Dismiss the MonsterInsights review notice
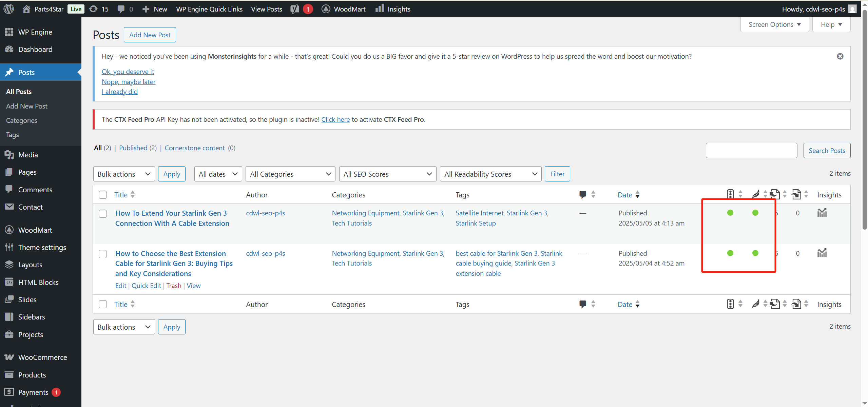The height and width of the screenshot is (407, 868). click(x=840, y=56)
